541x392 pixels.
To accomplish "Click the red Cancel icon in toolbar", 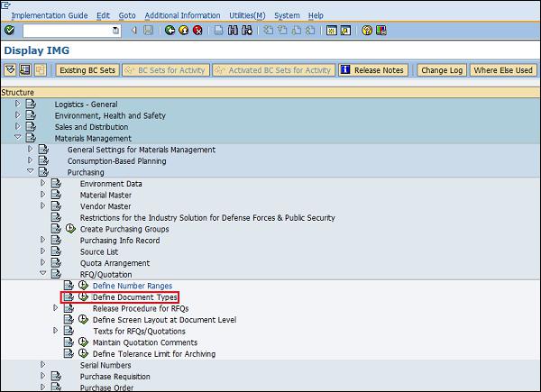I will pos(197,31).
